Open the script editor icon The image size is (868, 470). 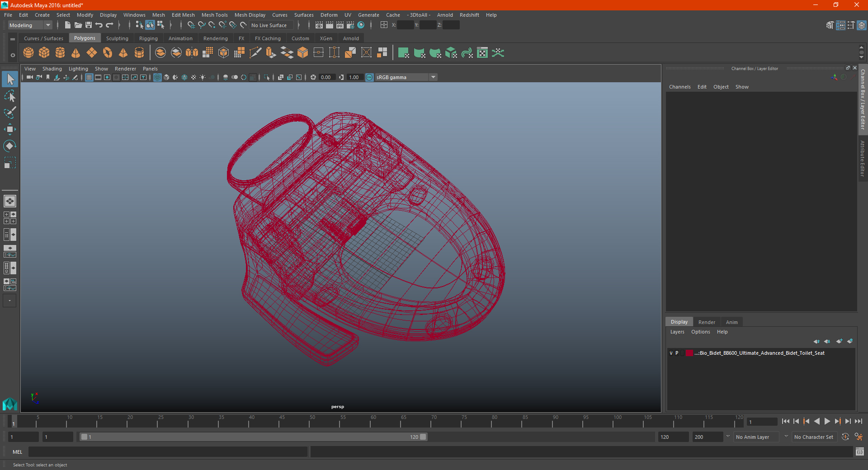pos(859,452)
